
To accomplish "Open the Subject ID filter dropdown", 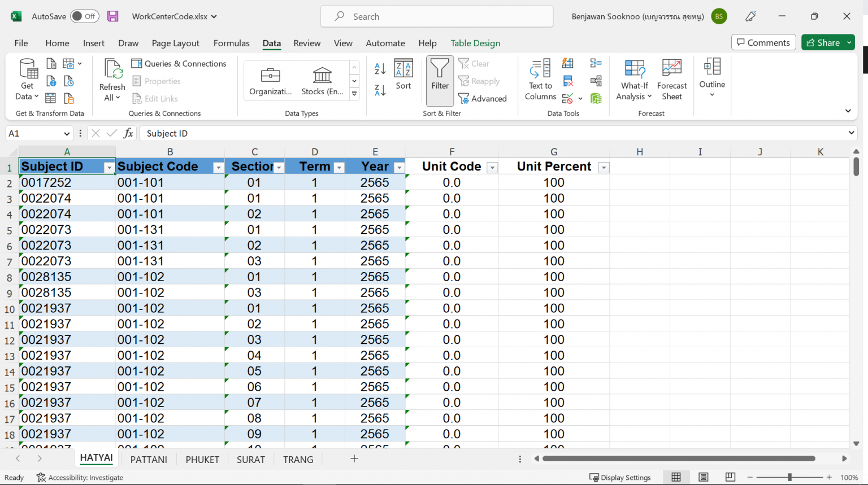I will (108, 168).
